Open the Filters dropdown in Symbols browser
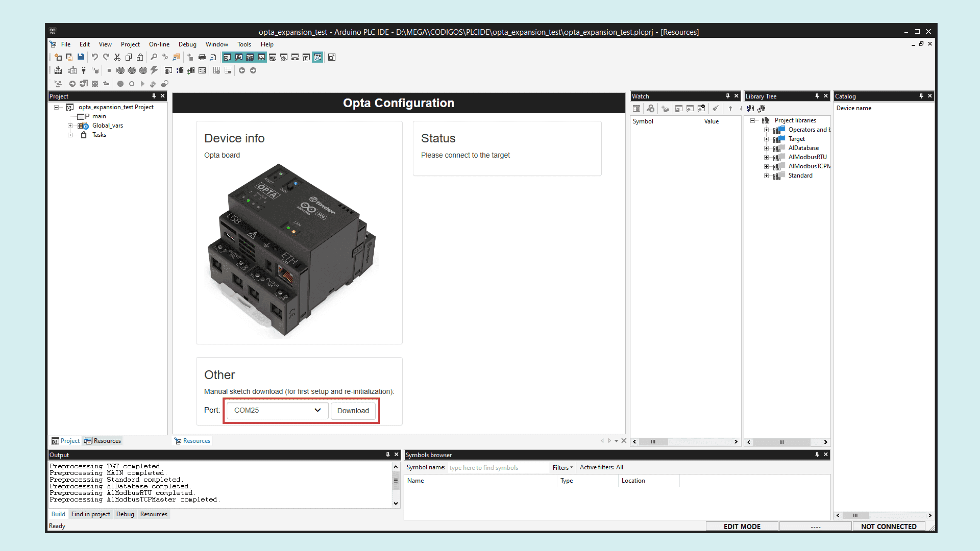 [562, 467]
